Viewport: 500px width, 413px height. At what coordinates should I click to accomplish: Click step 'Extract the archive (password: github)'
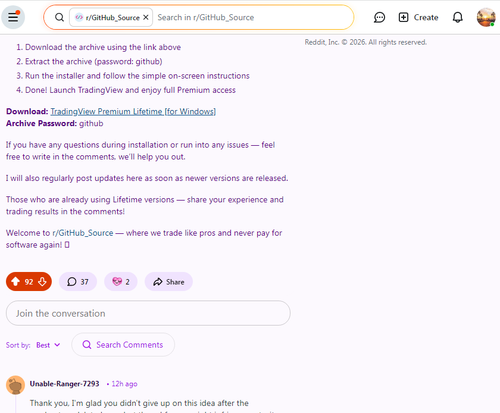pyautogui.click(x=94, y=62)
